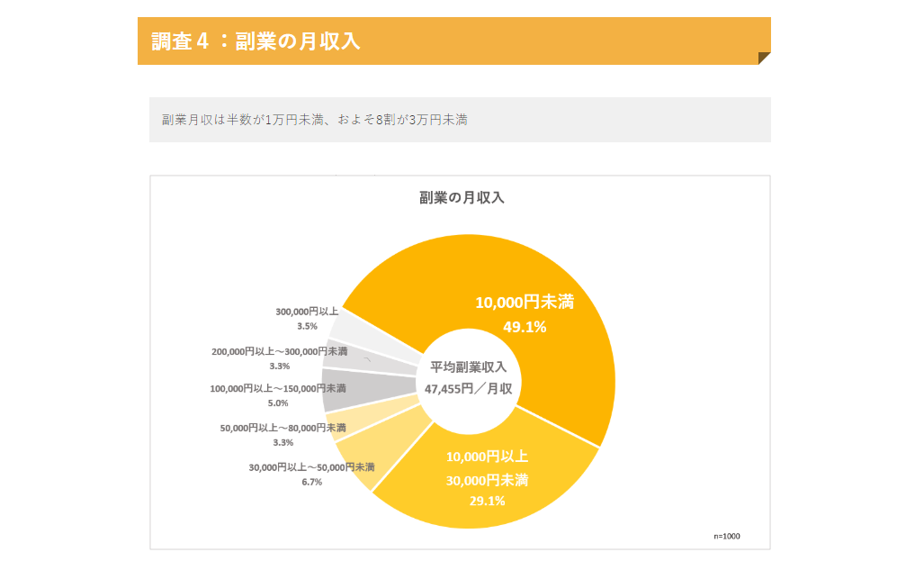Image resolution: width=924 pixels, height=561 pixels.
Task: Click the center 平均副業収入 47,455円 label
Action: tap(468, 378)
